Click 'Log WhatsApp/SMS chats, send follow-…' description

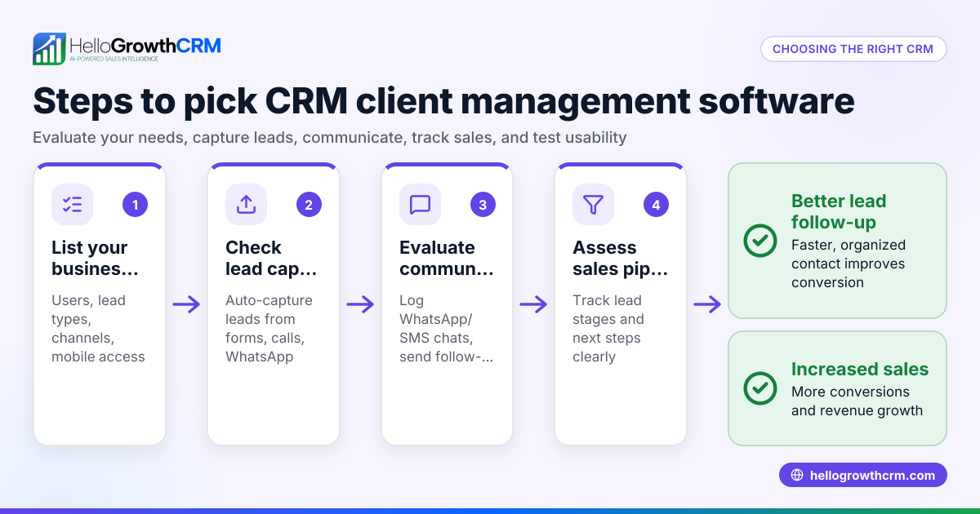pos(447,329)
